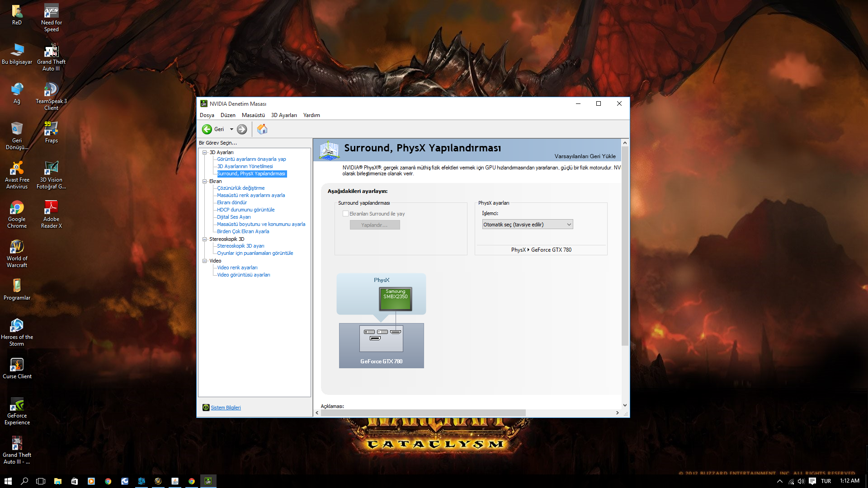Viewport: 868px width, 488px height.
Task: Open the home page icon in toolbar
Action: (262, 129)
